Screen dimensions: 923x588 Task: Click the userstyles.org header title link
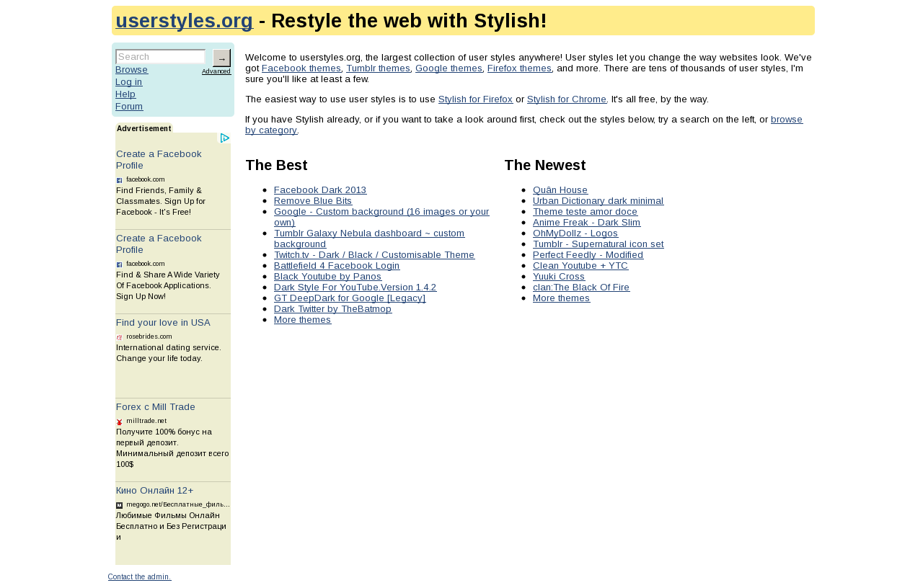pyautogui.click(x=185, y=21)
